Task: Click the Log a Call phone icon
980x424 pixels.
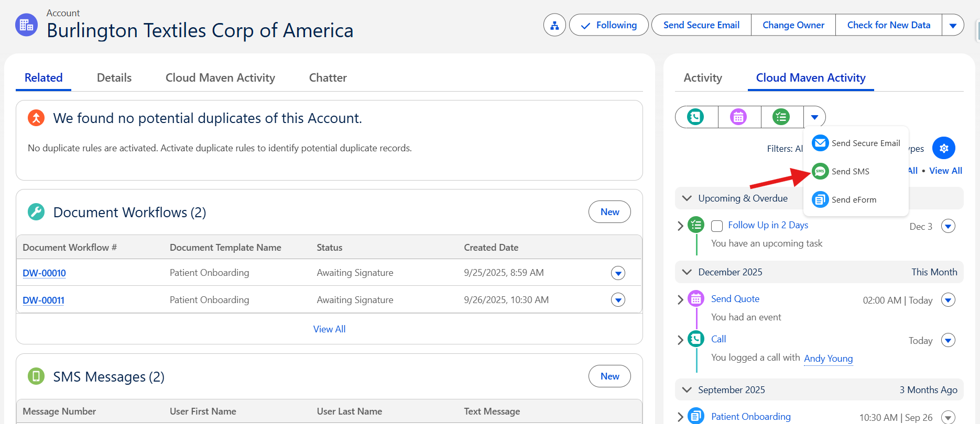Action: 696,117
